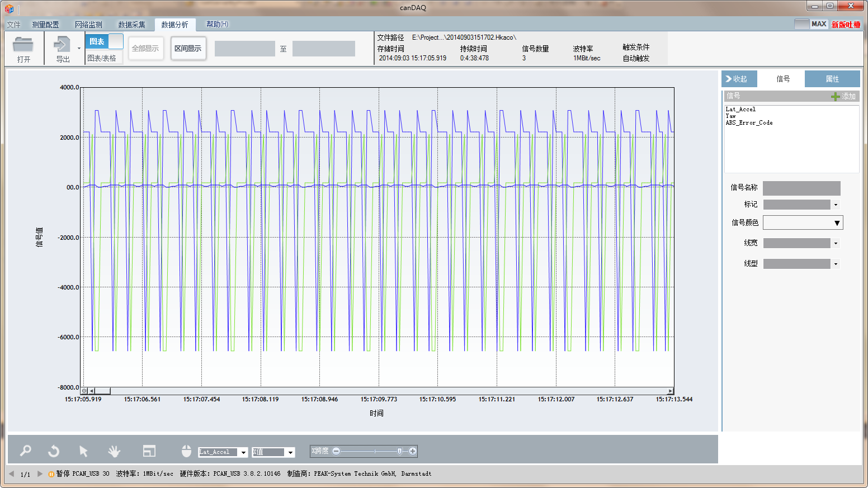Screen dimensions: 868x488
Task: Click the 导出 export icon
Action: tap(62, 45)
